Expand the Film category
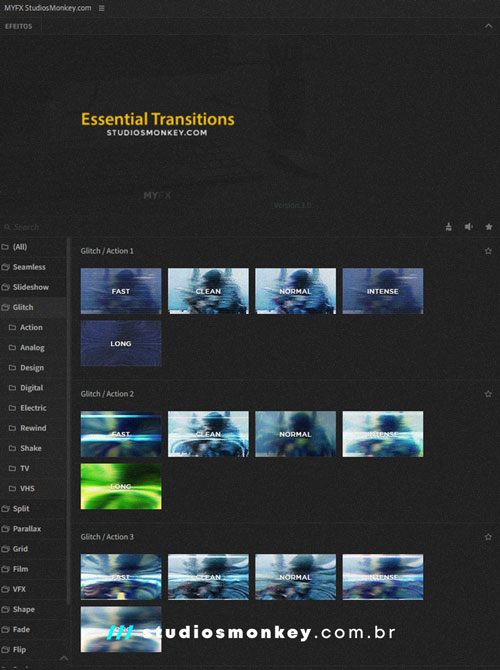This screenshot has width=500, height=670. (x=33, y=569)
